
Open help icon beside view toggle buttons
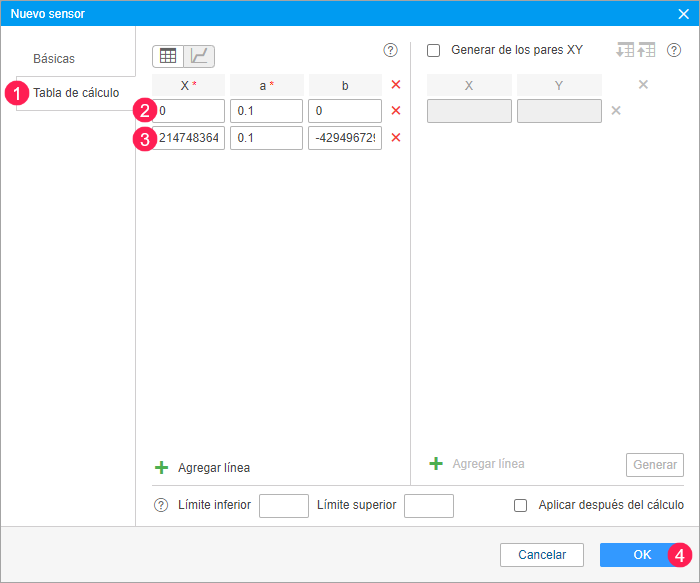[x=390, y=50]
